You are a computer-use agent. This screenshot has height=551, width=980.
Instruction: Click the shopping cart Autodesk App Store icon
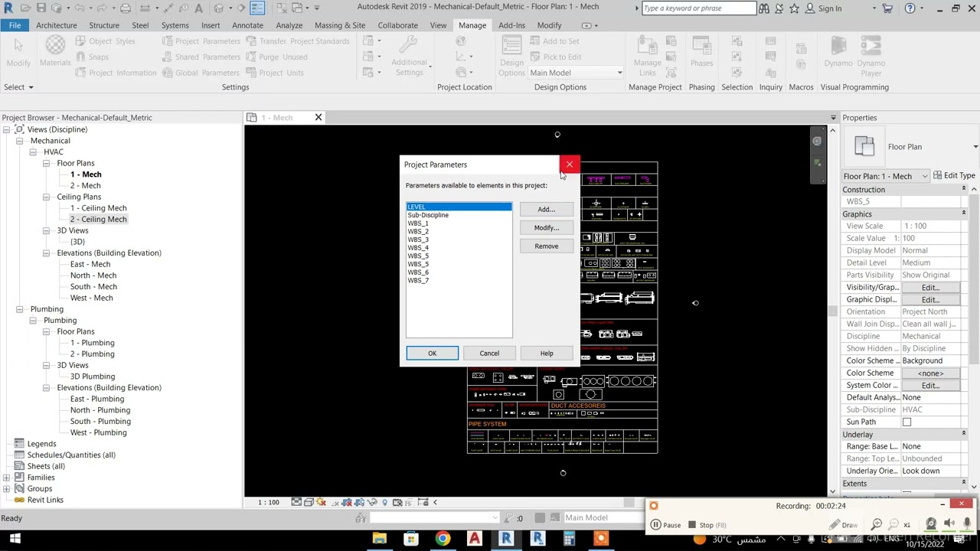tap(887, 8)
